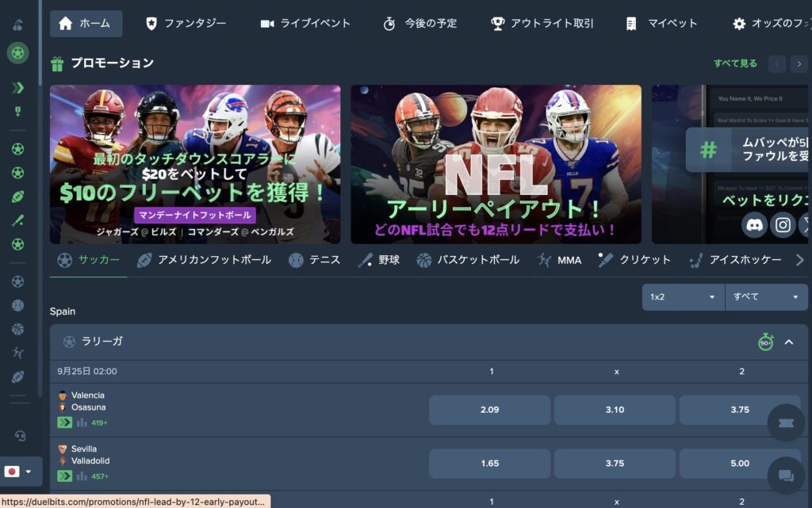The width and height of the screenshot is (812, 508).
Task: Click the ラリーガ league header title
Action: 102,342
